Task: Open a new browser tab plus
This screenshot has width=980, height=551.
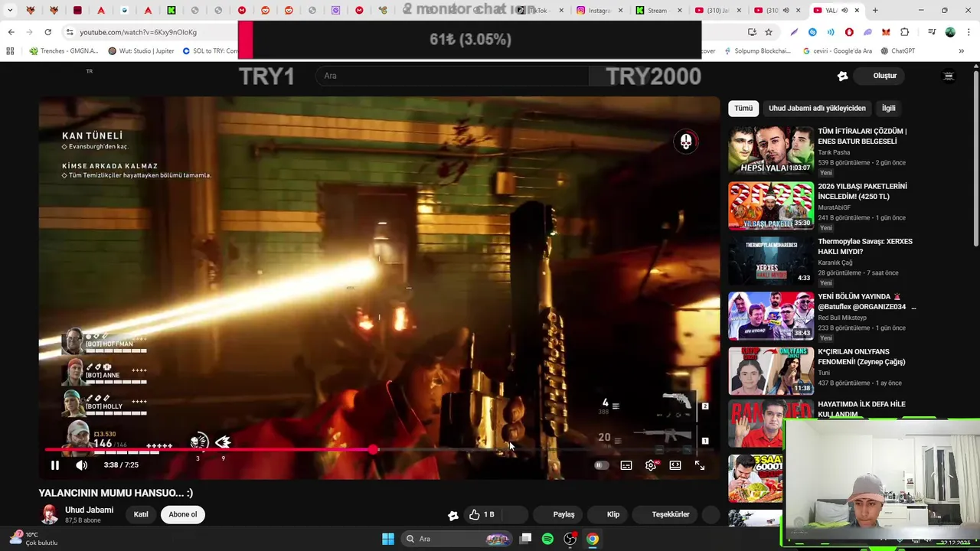Action: point(875,11)
